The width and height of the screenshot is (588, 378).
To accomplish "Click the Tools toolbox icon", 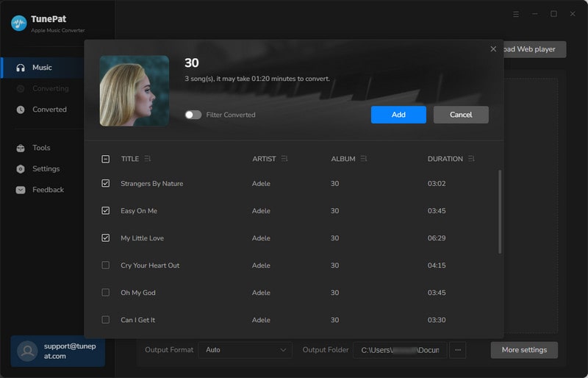I will [21, 148].
